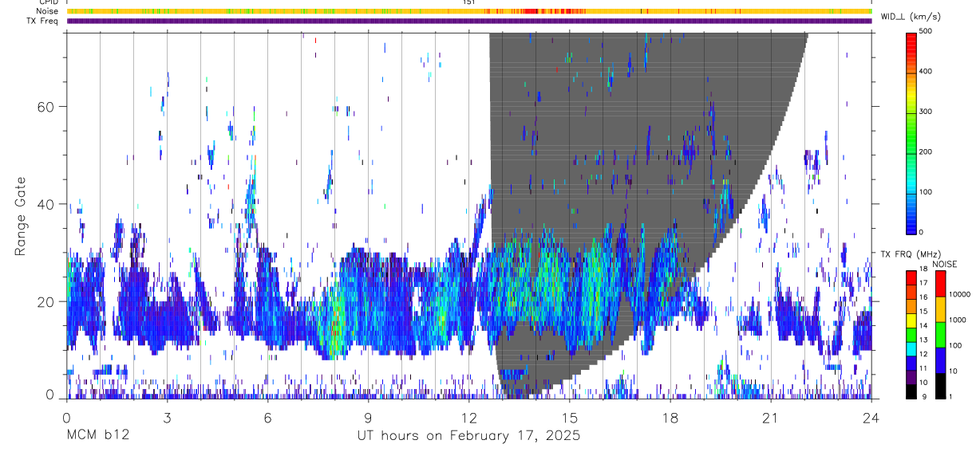This screenshot has height=452, width=980.
Task: Click the green NOISE legend swatch above 100
Action: (x=940, y=334)
